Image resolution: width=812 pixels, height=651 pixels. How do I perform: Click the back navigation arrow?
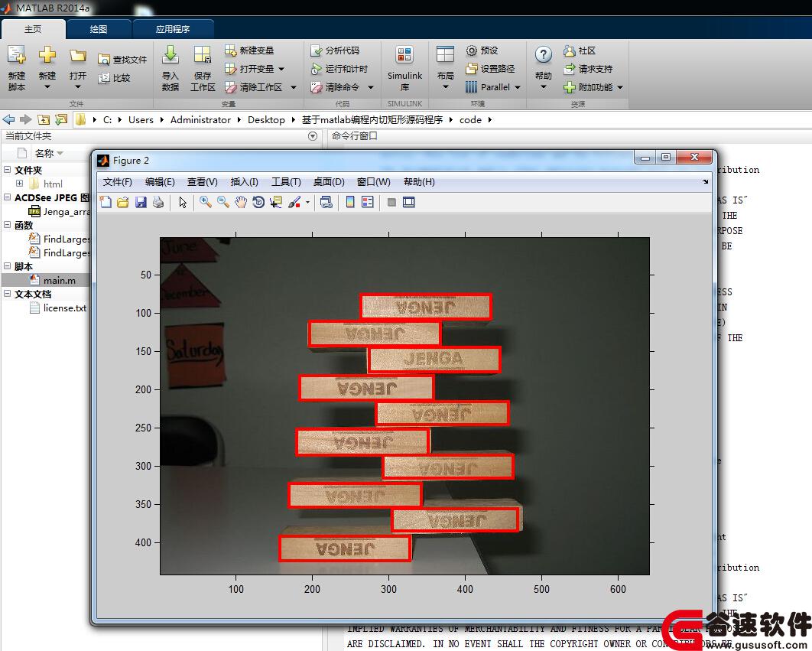[9, 120]
